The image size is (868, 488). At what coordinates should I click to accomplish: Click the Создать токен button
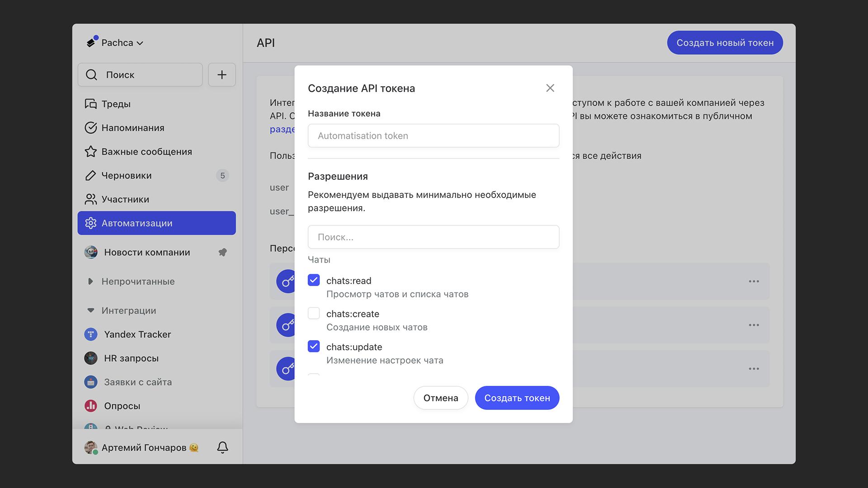[x=517, y=398]
